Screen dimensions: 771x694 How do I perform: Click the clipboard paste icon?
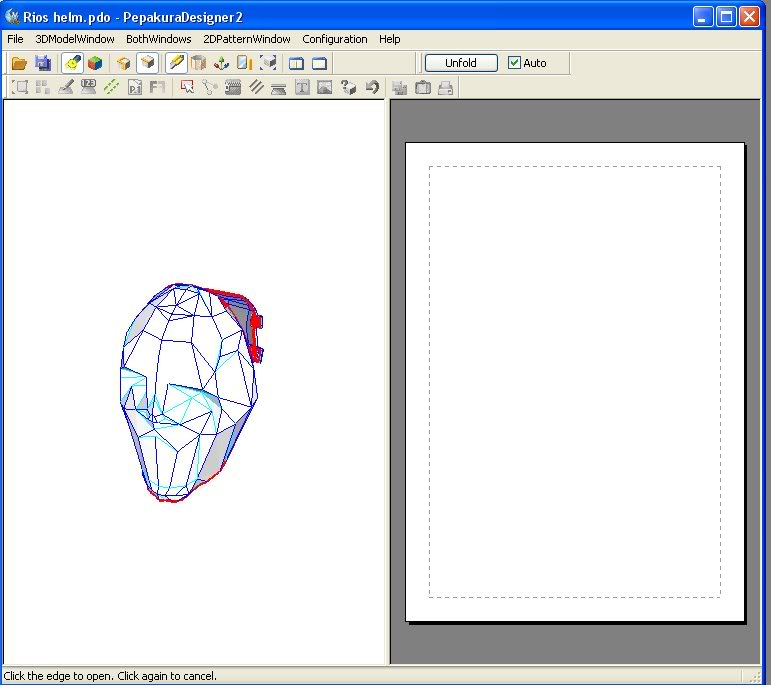click(x=423, y=88)
